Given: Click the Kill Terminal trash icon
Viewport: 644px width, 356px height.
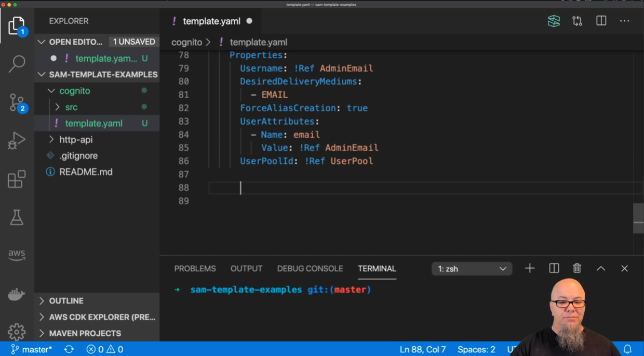Looking at the screenshot, I should [576, 268].
